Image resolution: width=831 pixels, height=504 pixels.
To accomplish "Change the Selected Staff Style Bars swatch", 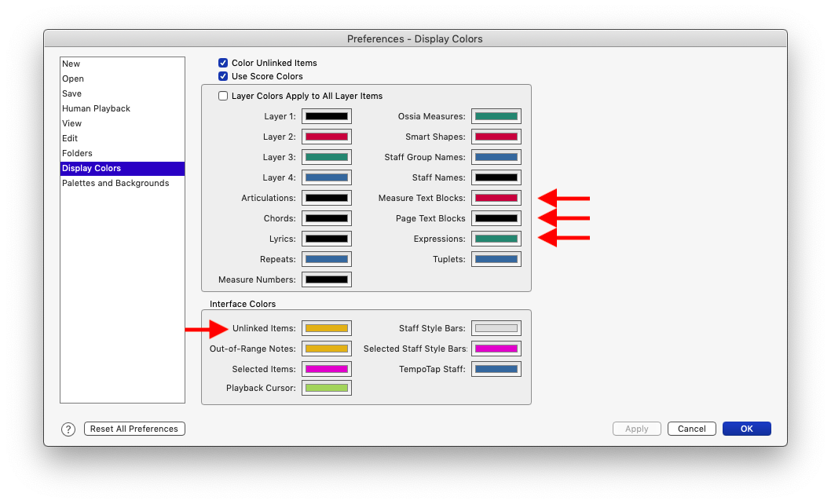I will click(496, 349).
